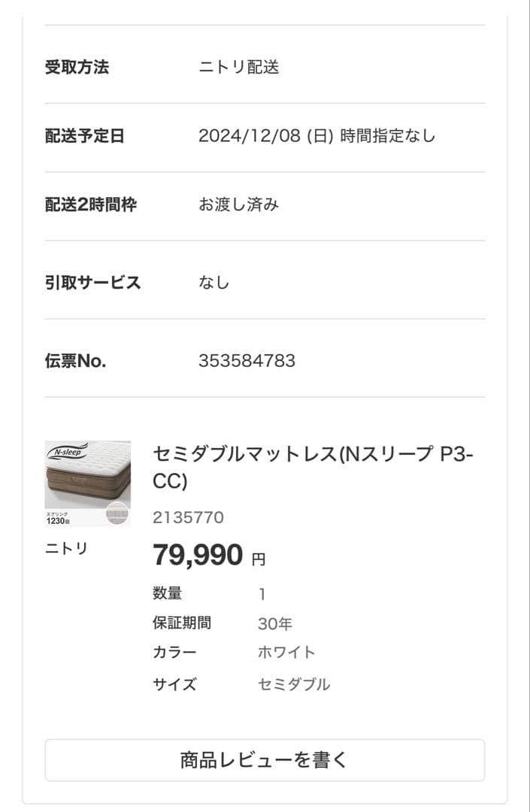Click the 30年 warranty period value

(274, 623)
